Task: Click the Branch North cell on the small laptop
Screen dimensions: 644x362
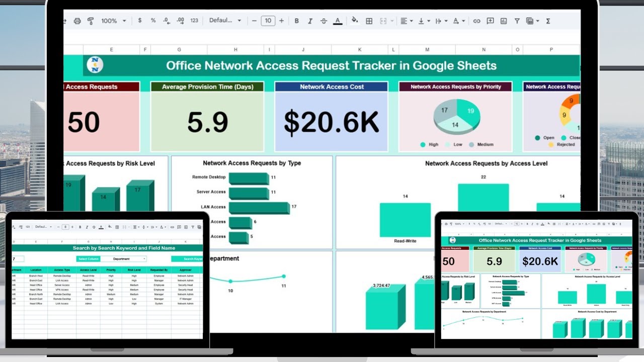Action: [x=36, y=294]
